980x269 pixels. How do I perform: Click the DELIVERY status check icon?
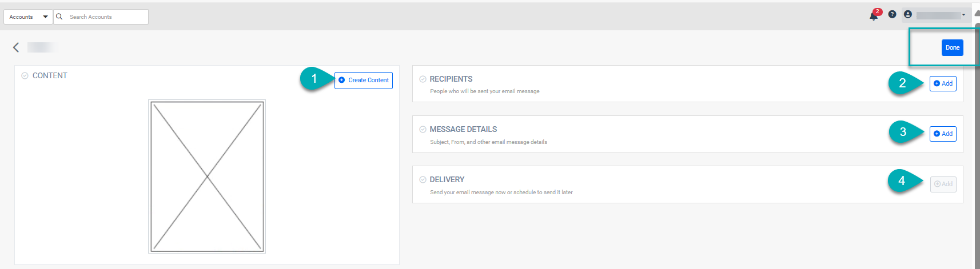click(423, 179)
